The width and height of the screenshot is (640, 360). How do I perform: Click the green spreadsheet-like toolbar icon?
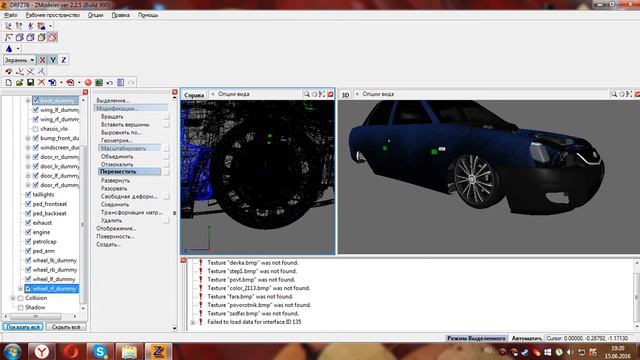tap(99, 82)
